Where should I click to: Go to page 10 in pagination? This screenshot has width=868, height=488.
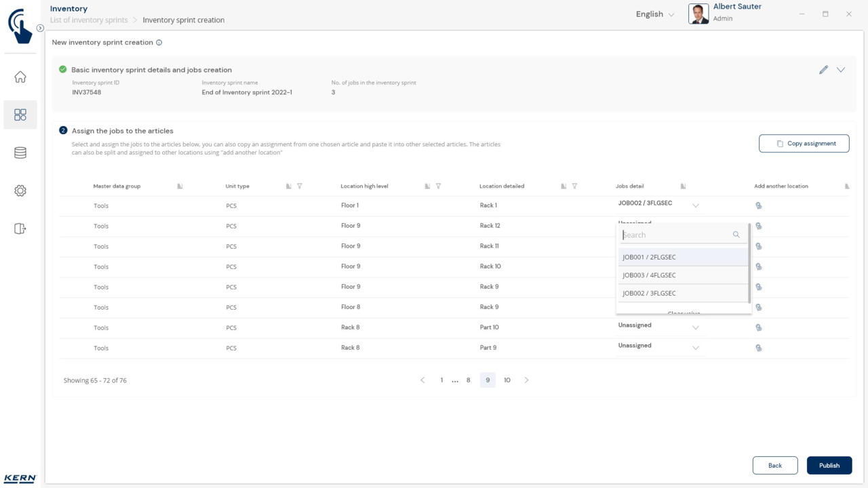507,380
